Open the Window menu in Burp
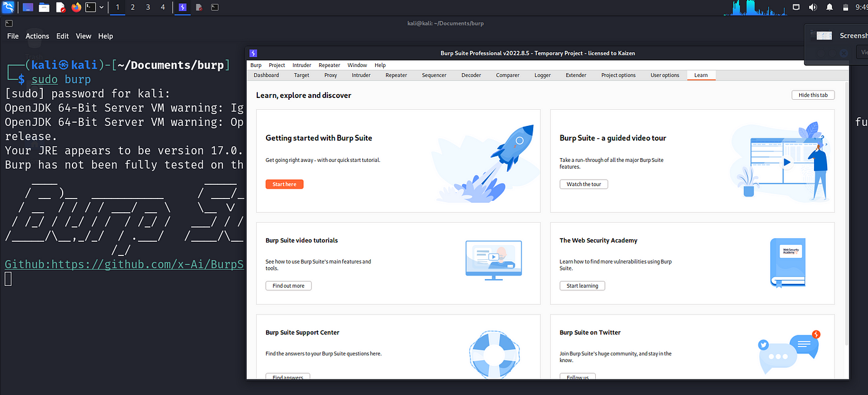868x395 pixels. coord(357,65)
